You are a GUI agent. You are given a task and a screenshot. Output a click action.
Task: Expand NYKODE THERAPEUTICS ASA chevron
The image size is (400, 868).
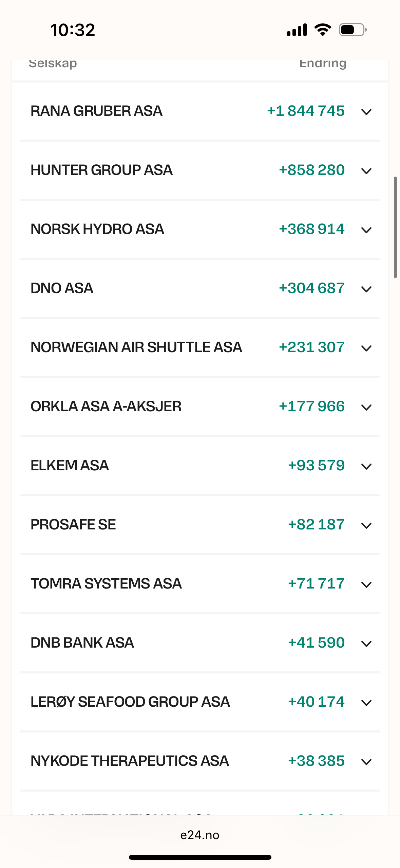pyautogui.click(x=366, y=762)
